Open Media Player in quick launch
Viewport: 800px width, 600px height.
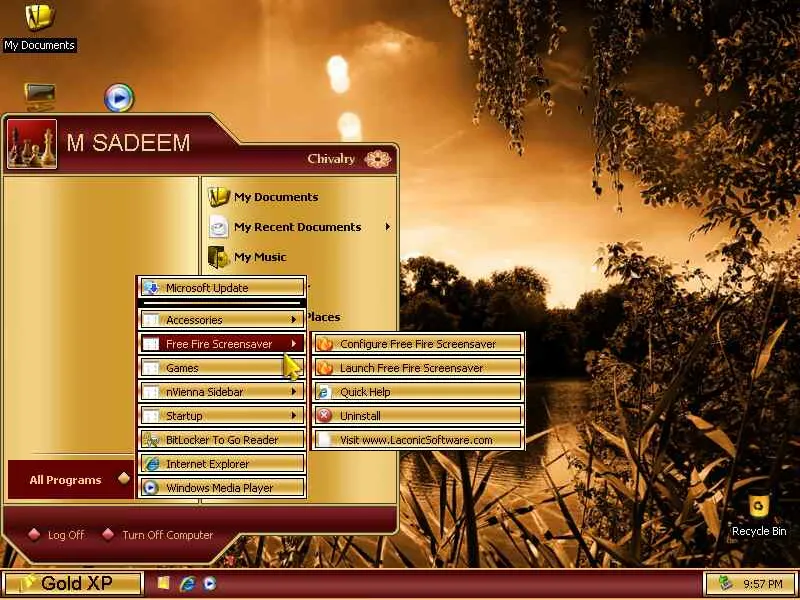(x=210, y=583)
